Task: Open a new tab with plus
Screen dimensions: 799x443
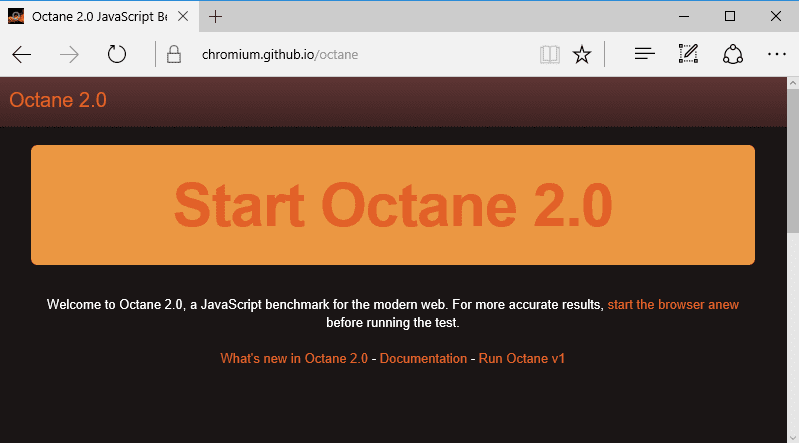Action: [x=216, y=17]
